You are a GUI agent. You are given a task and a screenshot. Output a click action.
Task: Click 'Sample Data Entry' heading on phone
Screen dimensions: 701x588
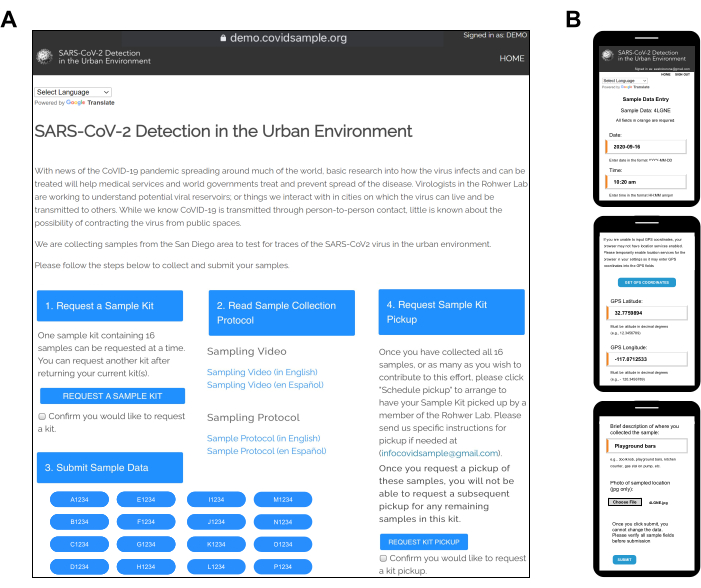click(x=646, y=99)
